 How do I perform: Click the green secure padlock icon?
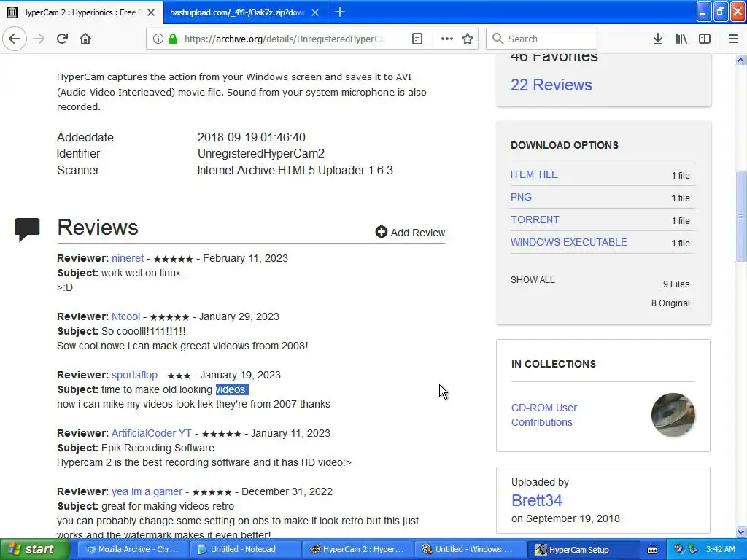click(172, 39)
